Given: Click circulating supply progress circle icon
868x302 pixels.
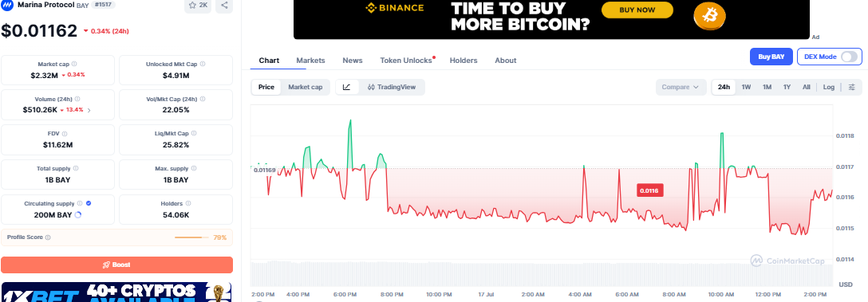Looking at the screenshot, I should pos(77,215).
